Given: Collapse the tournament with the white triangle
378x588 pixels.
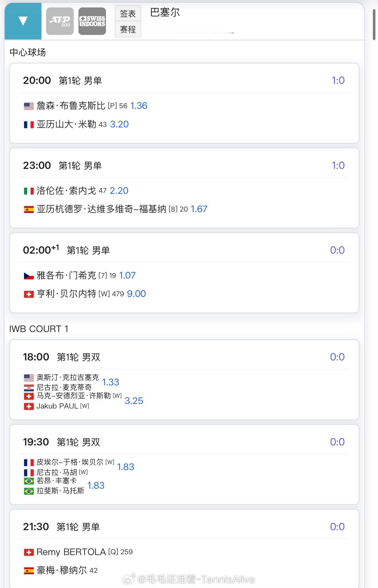Looking at the screenshot, I should (23, 21).
